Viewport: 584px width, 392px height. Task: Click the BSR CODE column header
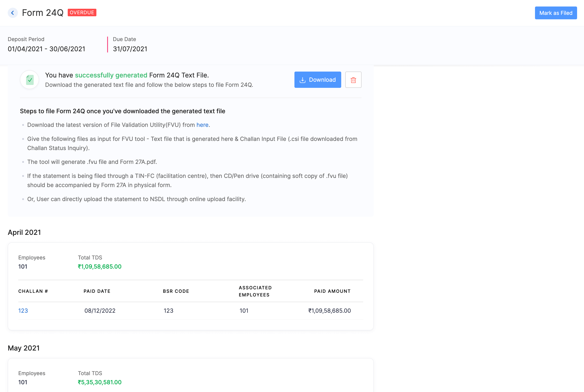(176, 291)
